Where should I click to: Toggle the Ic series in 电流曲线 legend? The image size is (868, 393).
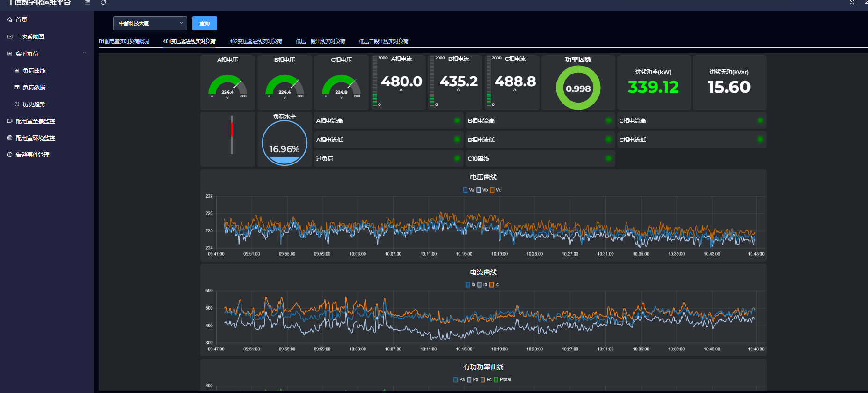point(494,284)
